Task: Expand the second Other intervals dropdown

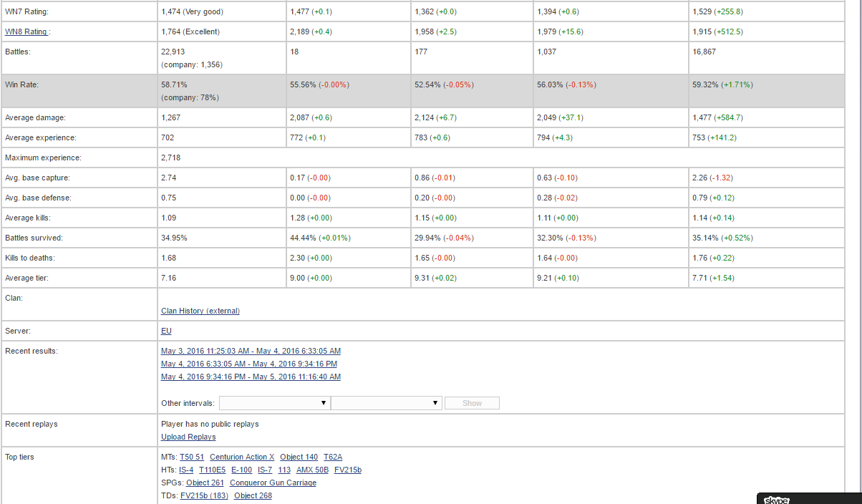Action: 387,403
